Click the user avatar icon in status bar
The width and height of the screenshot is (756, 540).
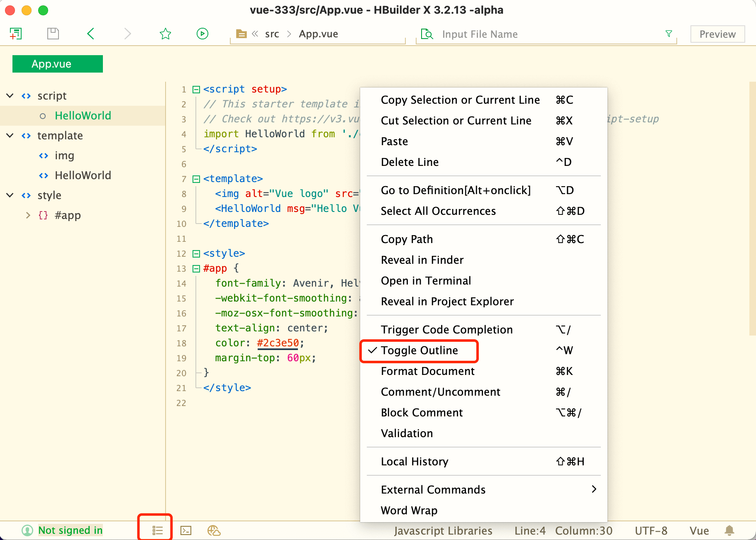pyautogui.click(x=27, y=530)
